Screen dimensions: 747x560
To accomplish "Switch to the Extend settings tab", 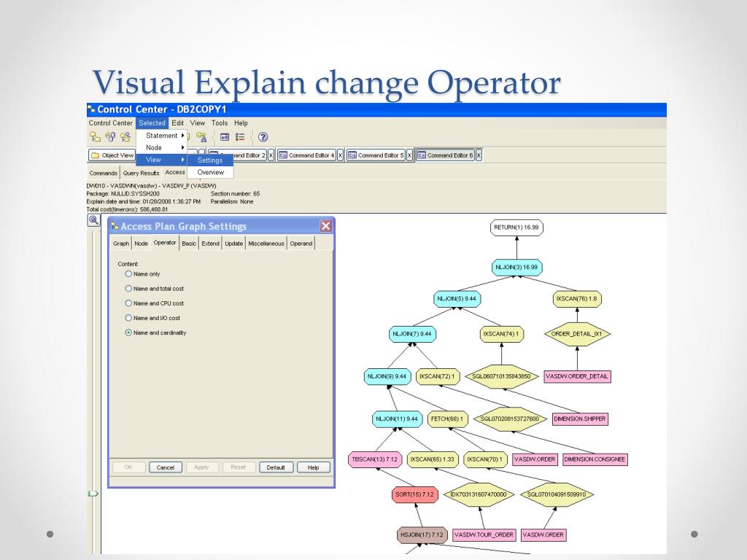I will coord(210,244).
